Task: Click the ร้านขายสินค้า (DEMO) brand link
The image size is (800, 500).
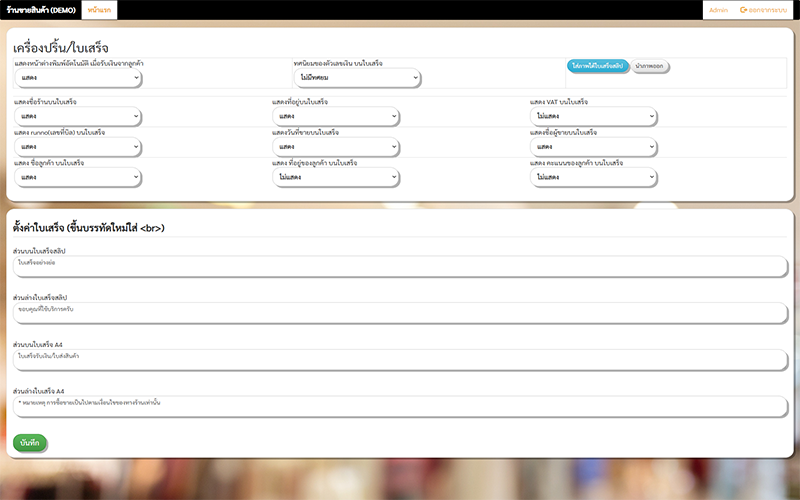Action: 41,10
